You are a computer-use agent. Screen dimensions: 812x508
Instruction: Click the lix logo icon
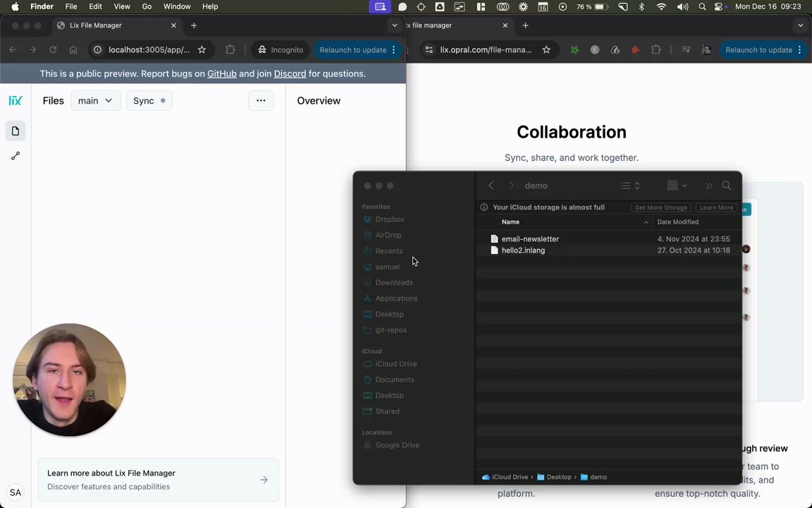16,101
